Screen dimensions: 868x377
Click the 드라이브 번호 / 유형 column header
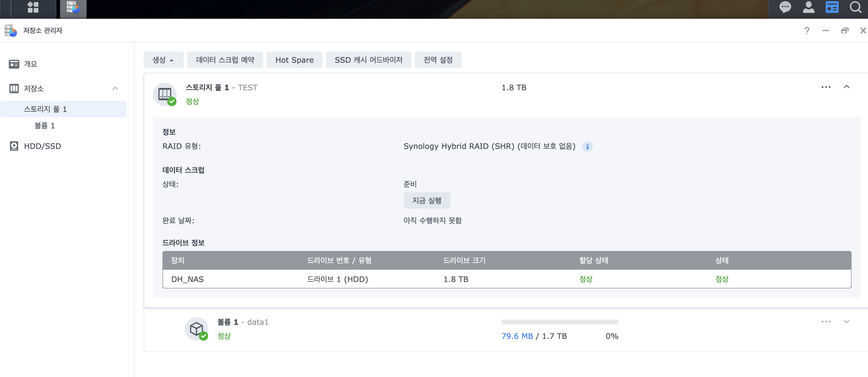339,260
